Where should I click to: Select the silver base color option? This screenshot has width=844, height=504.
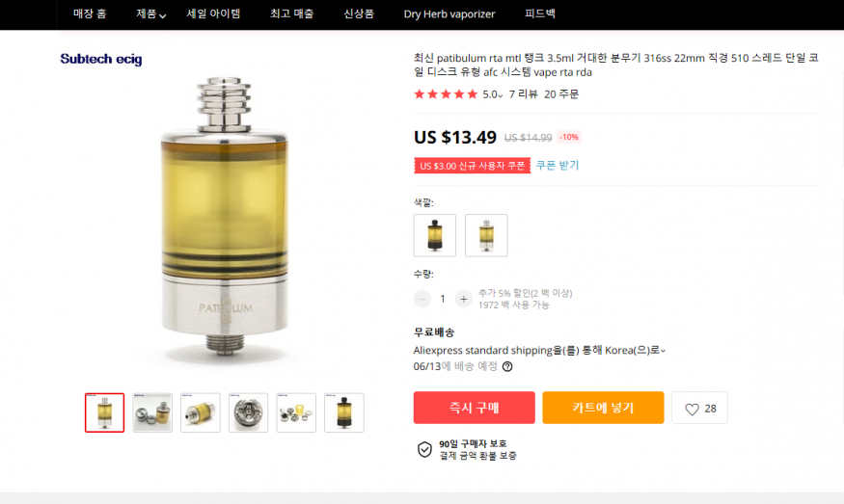[x=486, y=235]
